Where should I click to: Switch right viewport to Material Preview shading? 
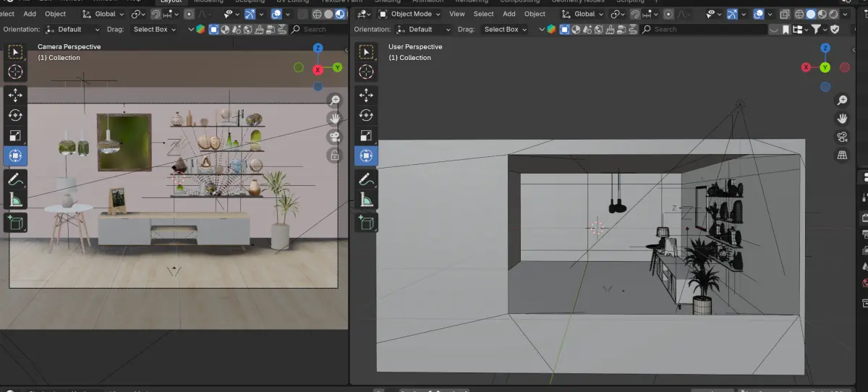coord(823,14)
